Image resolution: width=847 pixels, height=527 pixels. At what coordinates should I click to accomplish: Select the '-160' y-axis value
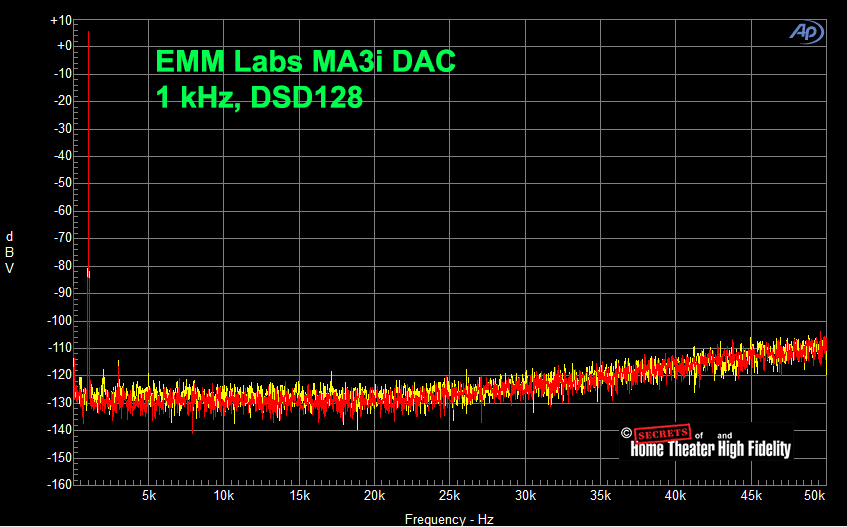[x=59, y=484]
